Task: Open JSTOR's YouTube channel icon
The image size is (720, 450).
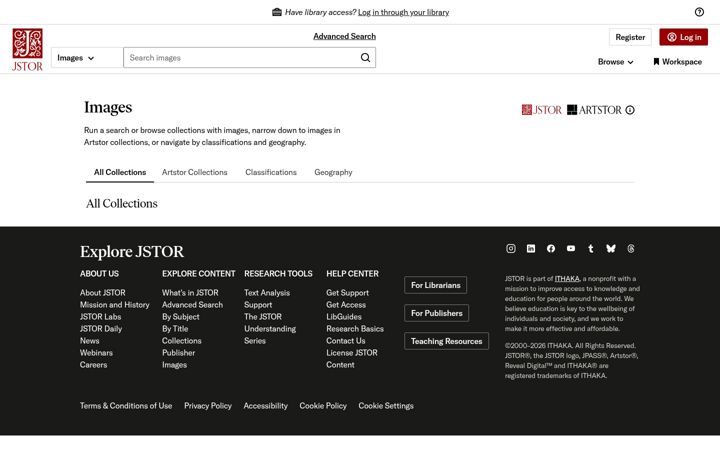Action: [571, 248]
